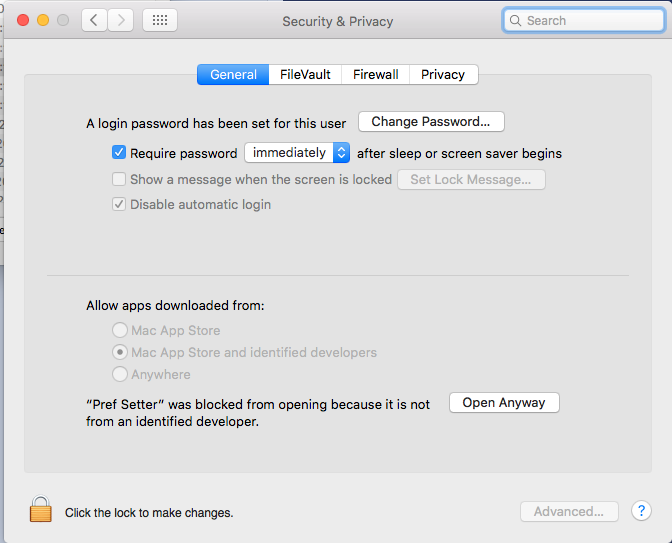Go forward with the right arrow
Image resolution: width=672 pixels, height=543 pixels.
click(121, 20)
